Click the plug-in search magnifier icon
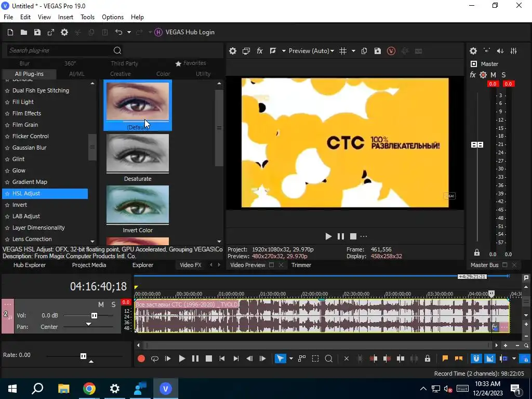The width and height of the screenshot is (532, 399). tap(117, 50)
